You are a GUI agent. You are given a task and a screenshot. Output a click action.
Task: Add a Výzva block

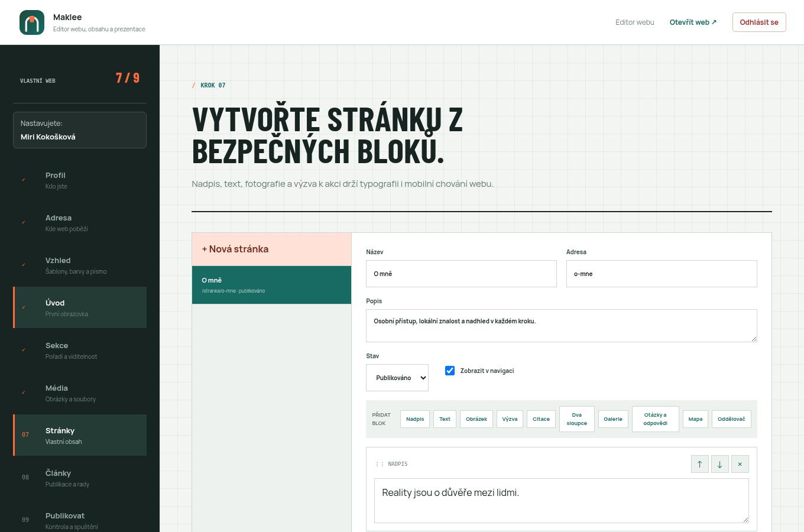pyautogui.click(x=510, y=419)
